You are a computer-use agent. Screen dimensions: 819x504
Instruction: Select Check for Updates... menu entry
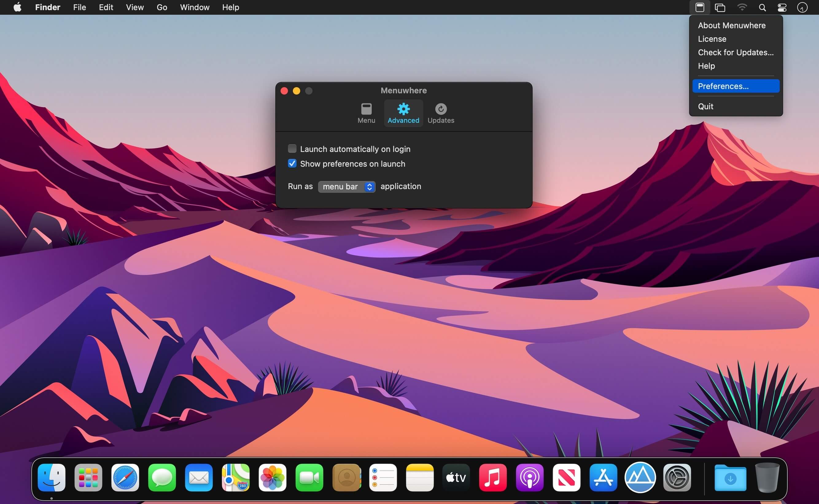(x=735, y=52)
